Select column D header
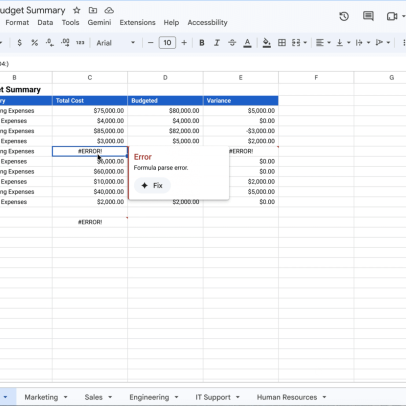This screenshot has width=406, height=406. (x=165, y=77)
